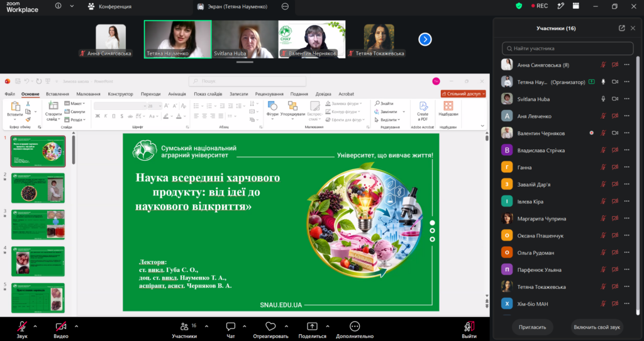Click the Знайти find button in ribbon

coord(384,104)
